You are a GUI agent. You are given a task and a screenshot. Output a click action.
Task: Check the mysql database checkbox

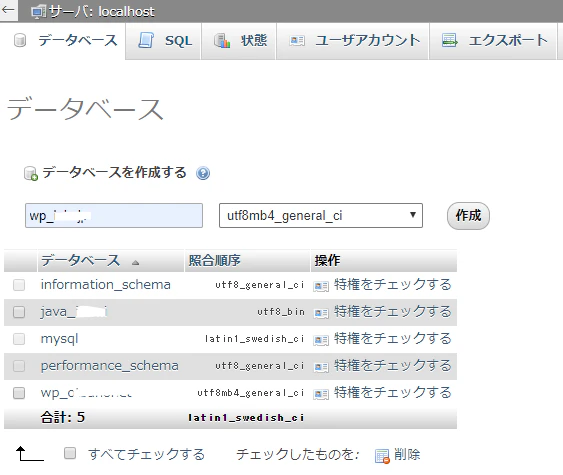tap(19, 339)
